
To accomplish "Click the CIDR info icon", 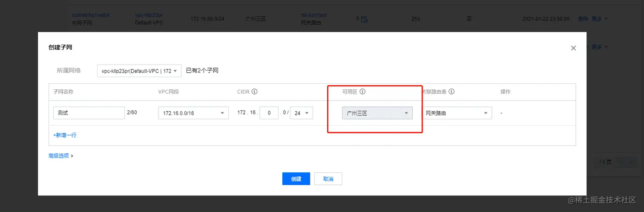I will [x=255, y=92].
